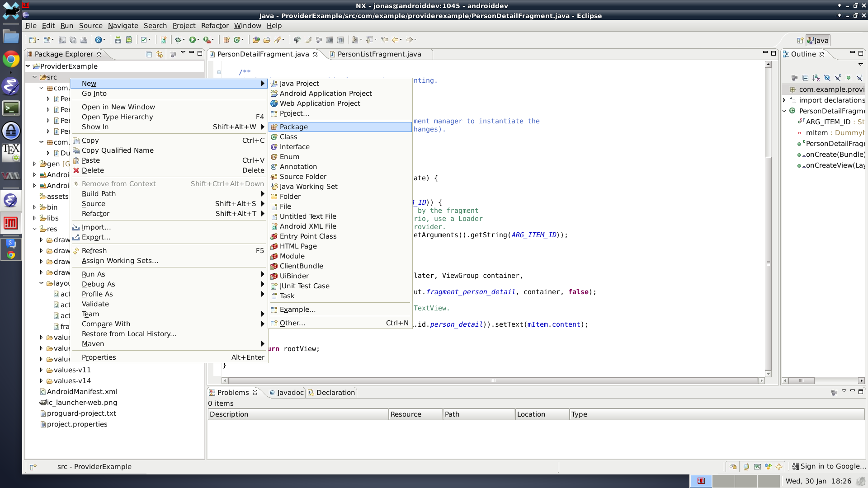868x488 pixels.
Task: Click the editor vertical scrollbar thumb
Action: pos(768,262)
